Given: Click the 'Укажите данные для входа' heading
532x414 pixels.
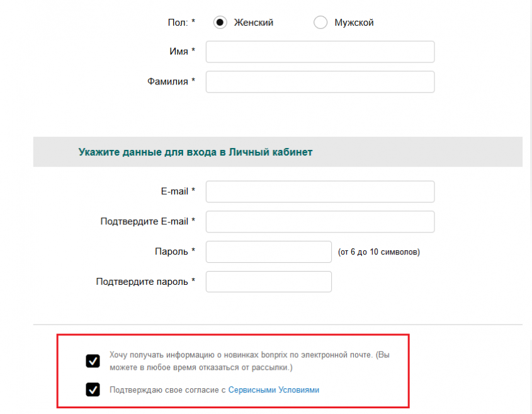Looking at the screenshot, I should point(195,152).
